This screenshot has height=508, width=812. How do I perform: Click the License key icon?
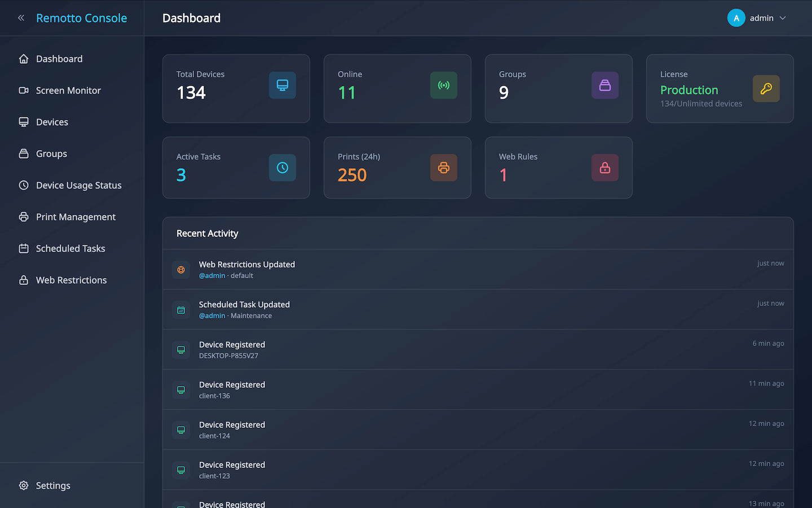[766, 89]
